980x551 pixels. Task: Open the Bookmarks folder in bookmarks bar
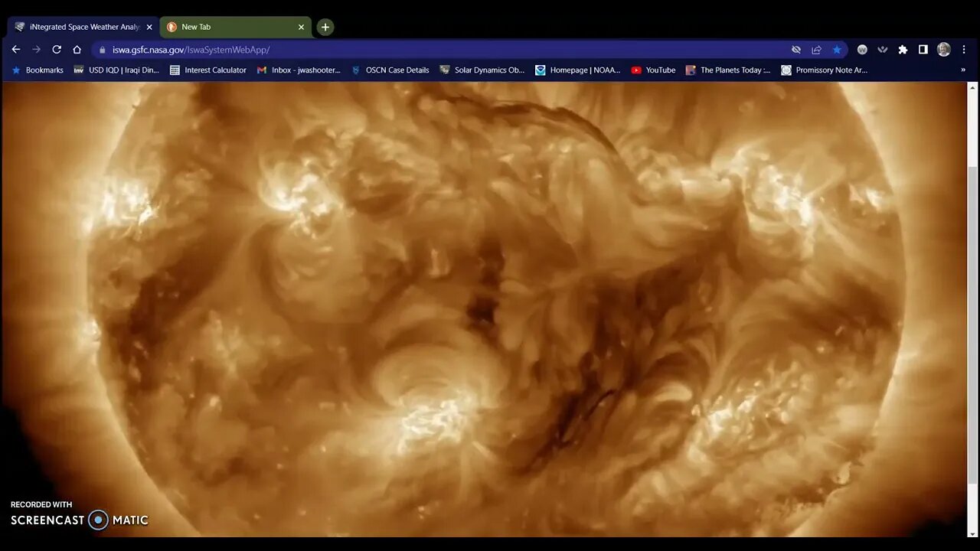pyautogui.click(x=38, y=70)
